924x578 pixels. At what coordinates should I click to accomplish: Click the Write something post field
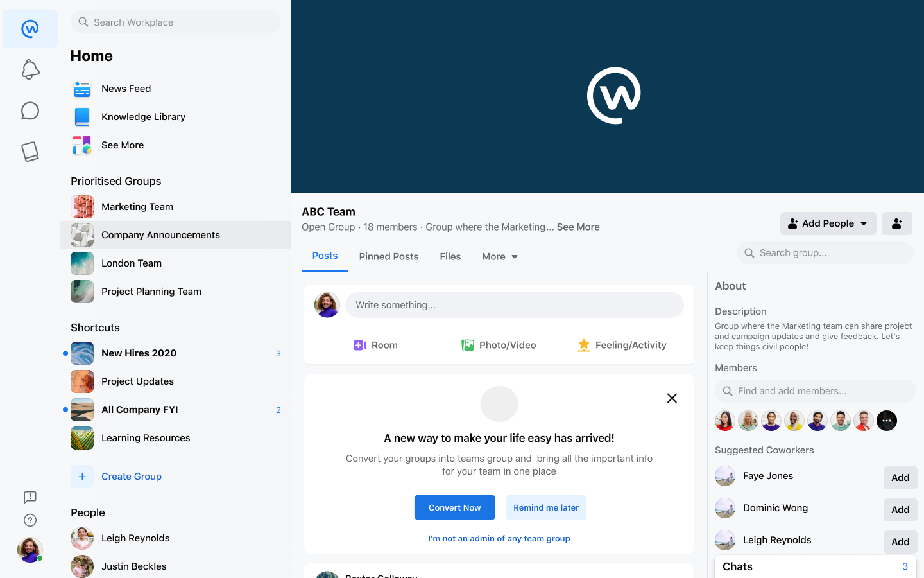(x=515, y=305)
